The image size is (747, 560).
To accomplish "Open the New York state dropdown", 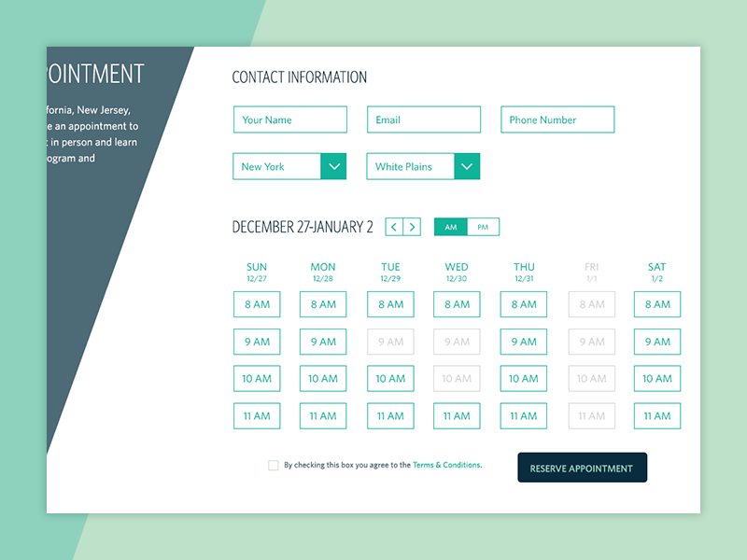I will tap(289, 166).
